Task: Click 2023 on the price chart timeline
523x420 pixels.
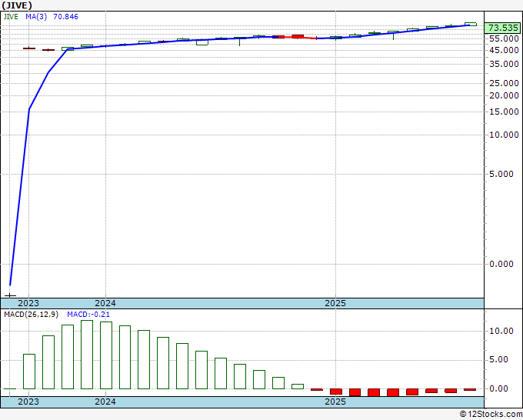Action: click(28, 303)
